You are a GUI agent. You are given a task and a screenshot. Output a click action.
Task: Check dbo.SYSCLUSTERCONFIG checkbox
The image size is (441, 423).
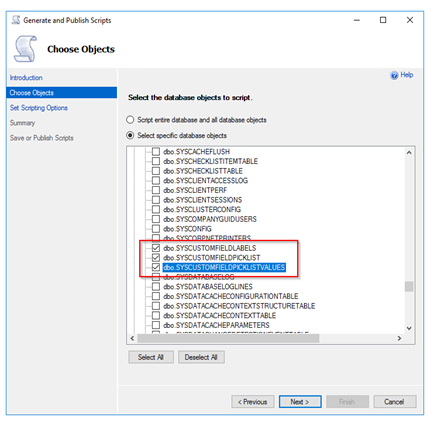point(156,210)
